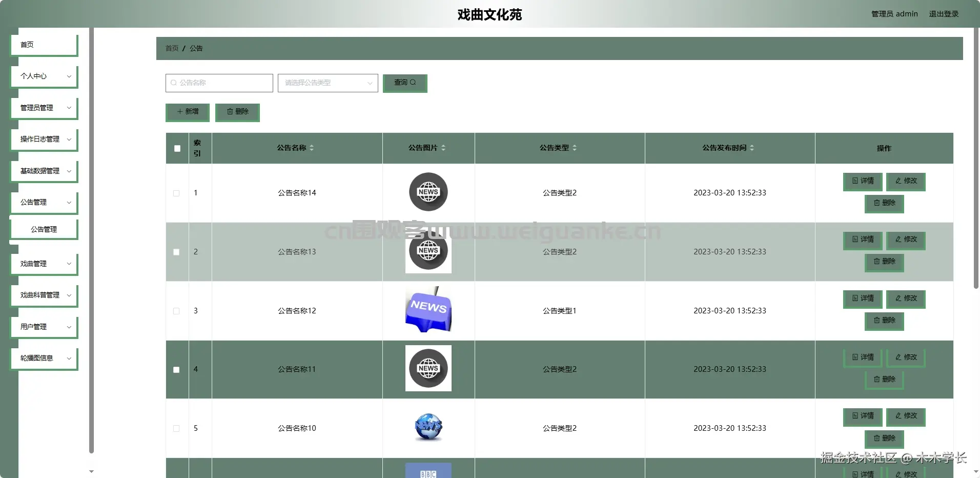Click 修改 for 公告名称10
This screenshot has width=980, height=478.
click(906, 416)
